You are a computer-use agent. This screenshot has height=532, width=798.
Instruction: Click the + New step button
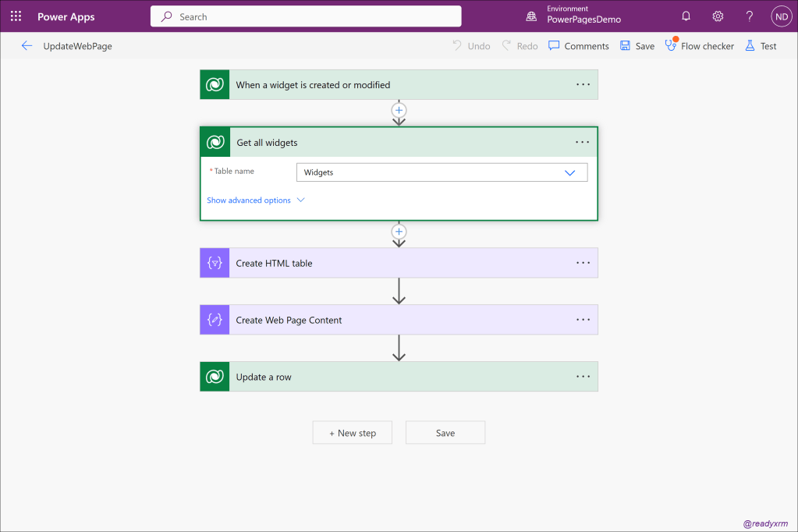(352, 433)
